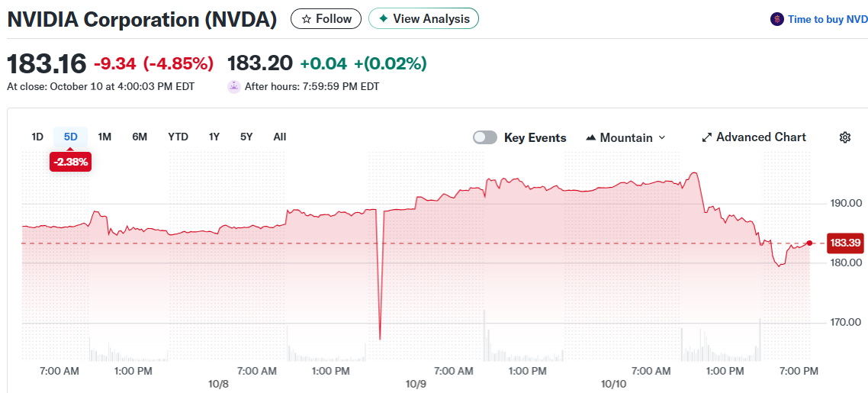This screenshot has height=393, width=868.
Task: Show the 5Y price history
Action: [246, 137]
